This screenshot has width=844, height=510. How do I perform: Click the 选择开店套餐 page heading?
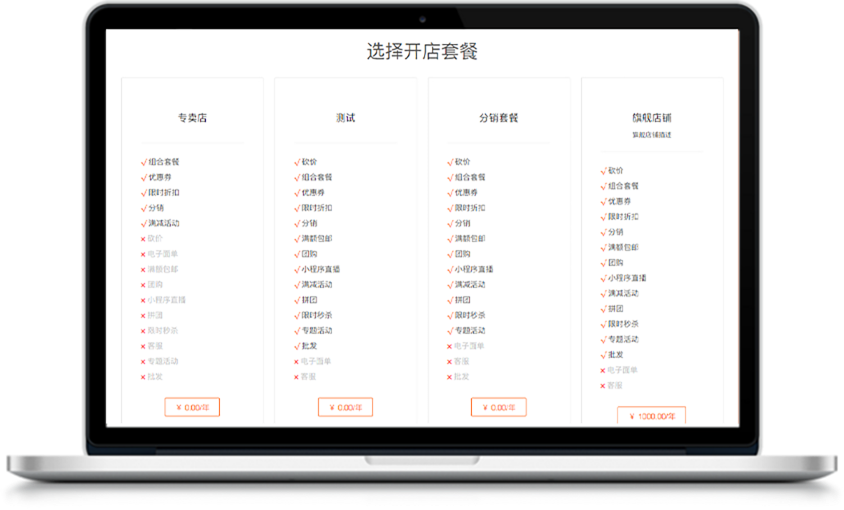click(422, 51)
